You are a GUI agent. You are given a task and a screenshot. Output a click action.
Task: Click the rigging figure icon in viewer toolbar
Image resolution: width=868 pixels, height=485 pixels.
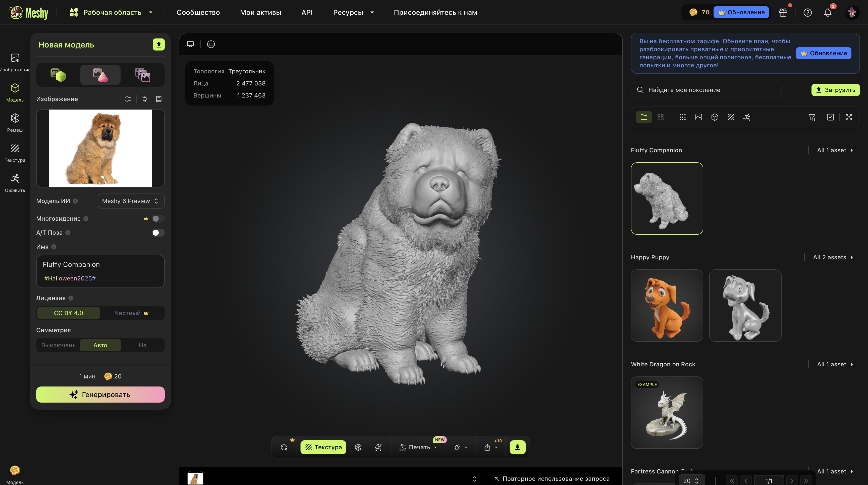click(x=378, y=447)
